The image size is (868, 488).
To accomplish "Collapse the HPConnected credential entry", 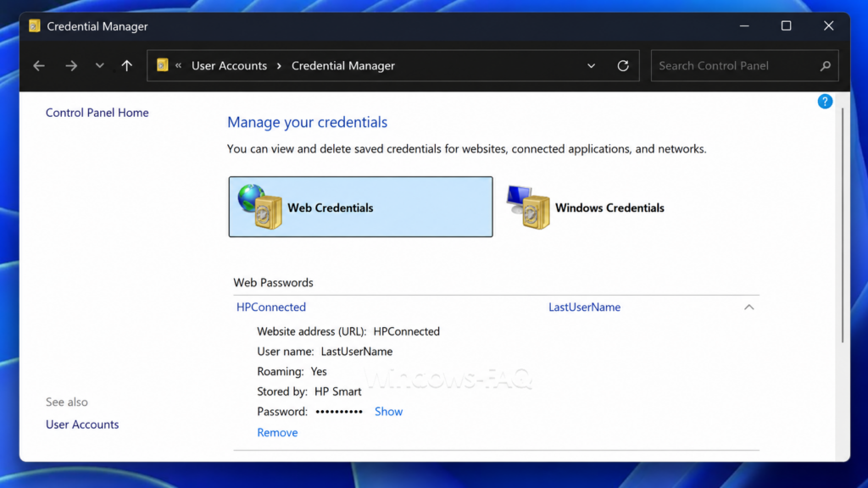I will pos(749,307).
